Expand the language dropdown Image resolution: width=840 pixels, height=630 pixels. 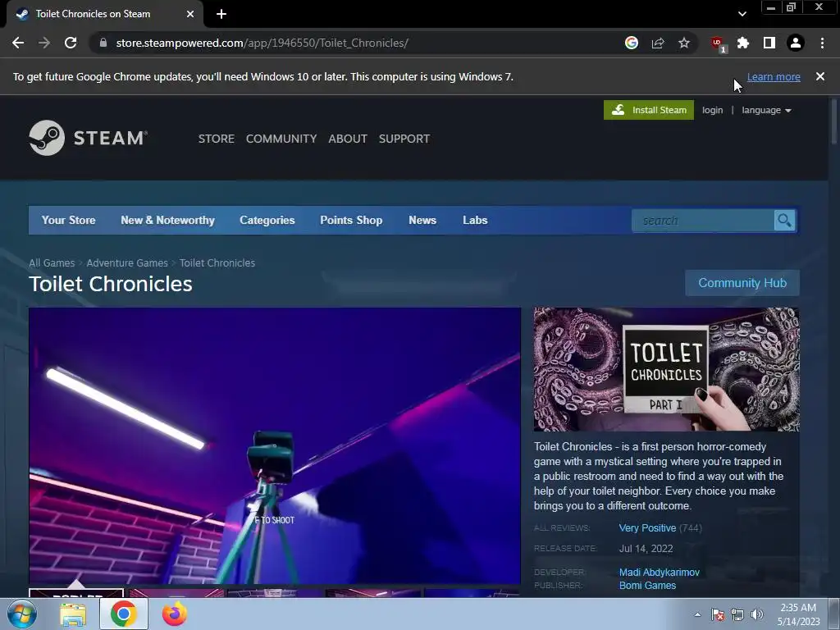coord(766,110)
